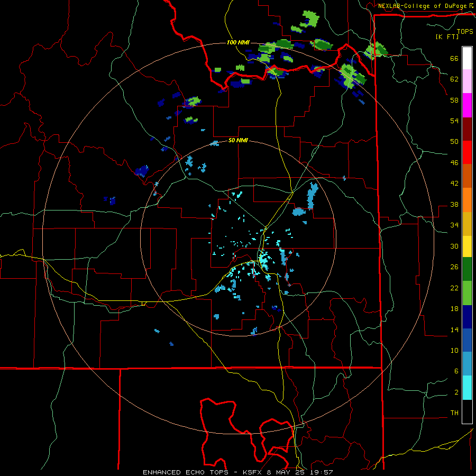The height and width of the screenshot is (476, 476).
Task: Click the gold legend swatch
Action: click(x=467, y=224)
